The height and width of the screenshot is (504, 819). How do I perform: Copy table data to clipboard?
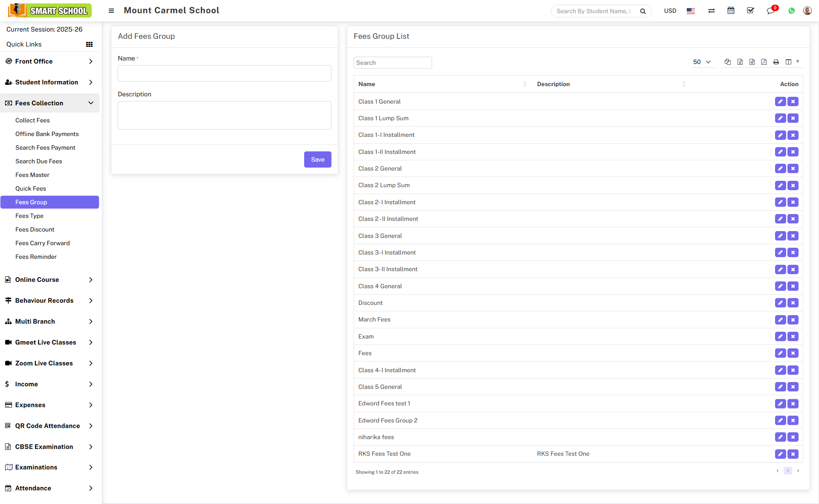(x=728, y=62)
